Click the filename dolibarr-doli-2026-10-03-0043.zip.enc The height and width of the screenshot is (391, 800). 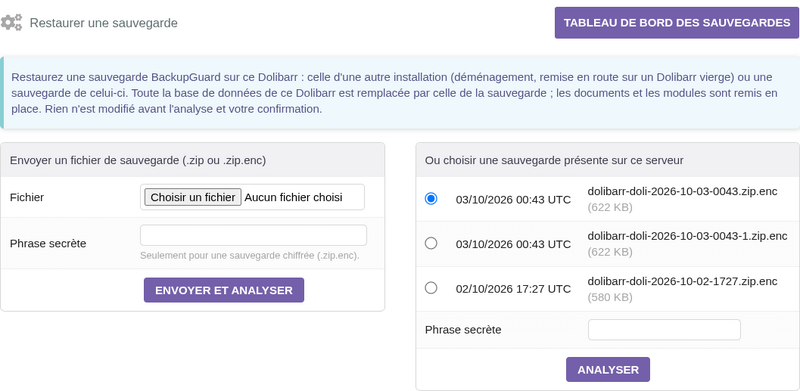click(x=683, y=191)
